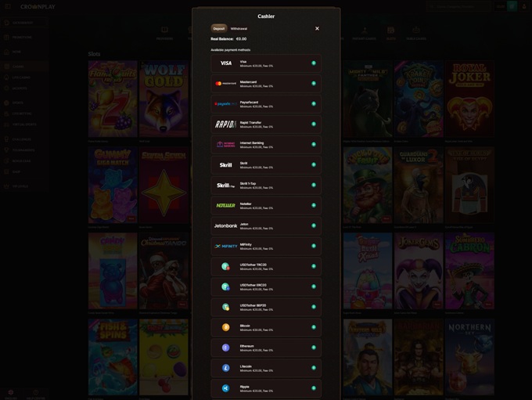Expand Internet Banking with green plus

(314, 144)
